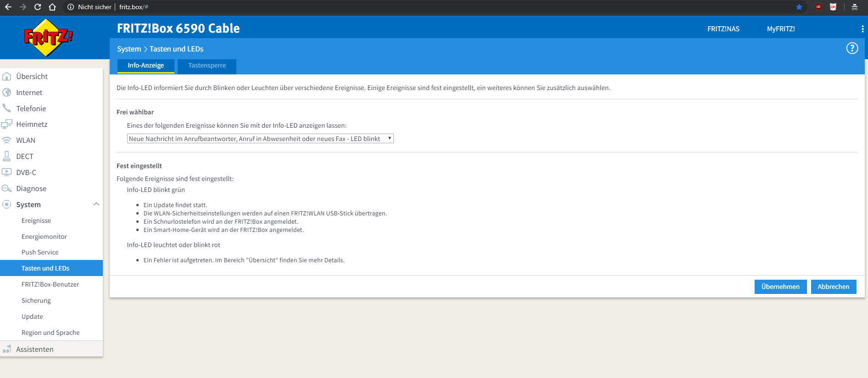Click System in the breadcrumb

coord(129,49)
